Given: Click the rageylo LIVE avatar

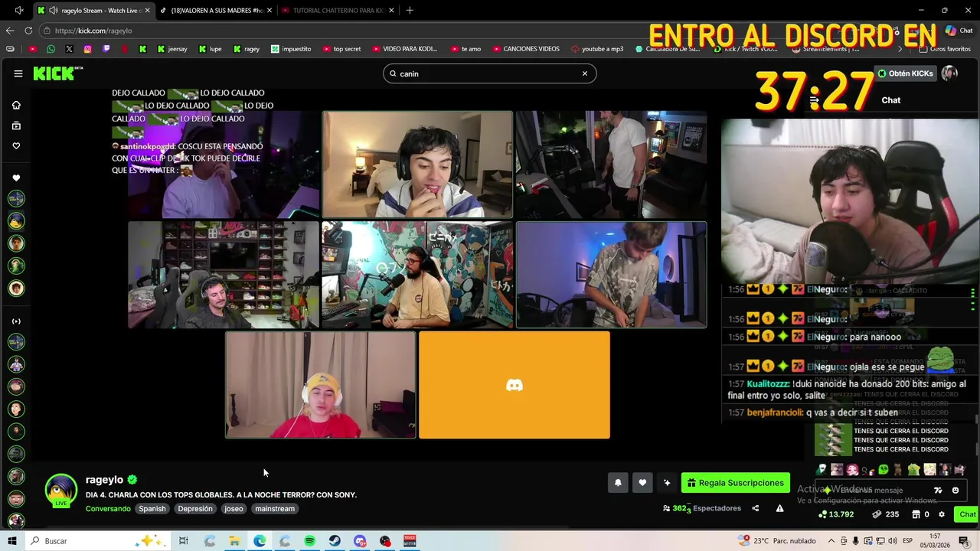Looking at the screenshot, I should (x=61, y=491).
